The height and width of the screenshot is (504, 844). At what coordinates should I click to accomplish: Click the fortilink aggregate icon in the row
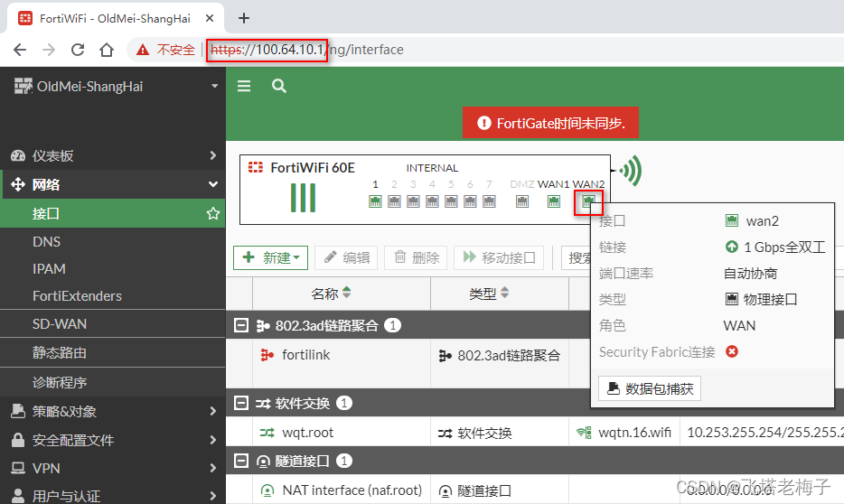tap(267, 355)
